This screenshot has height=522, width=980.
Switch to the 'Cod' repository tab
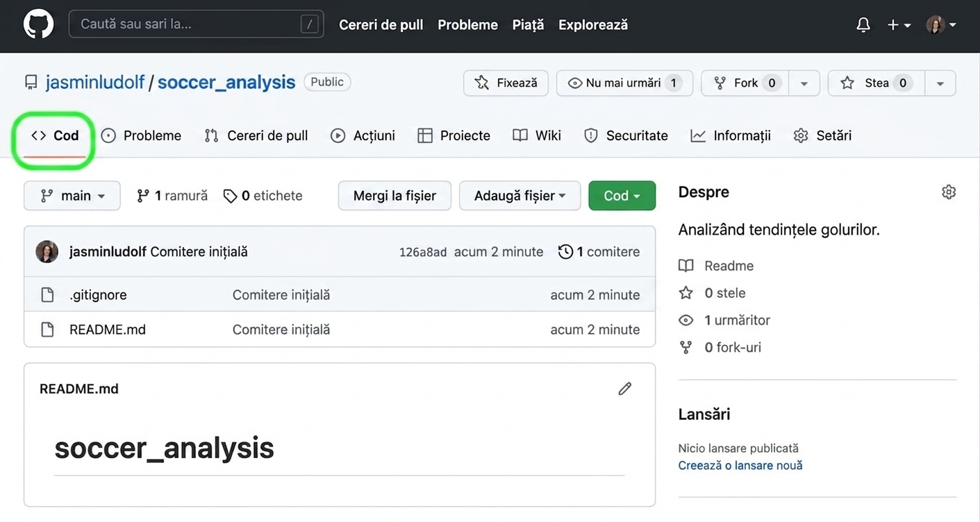[55, 136]
